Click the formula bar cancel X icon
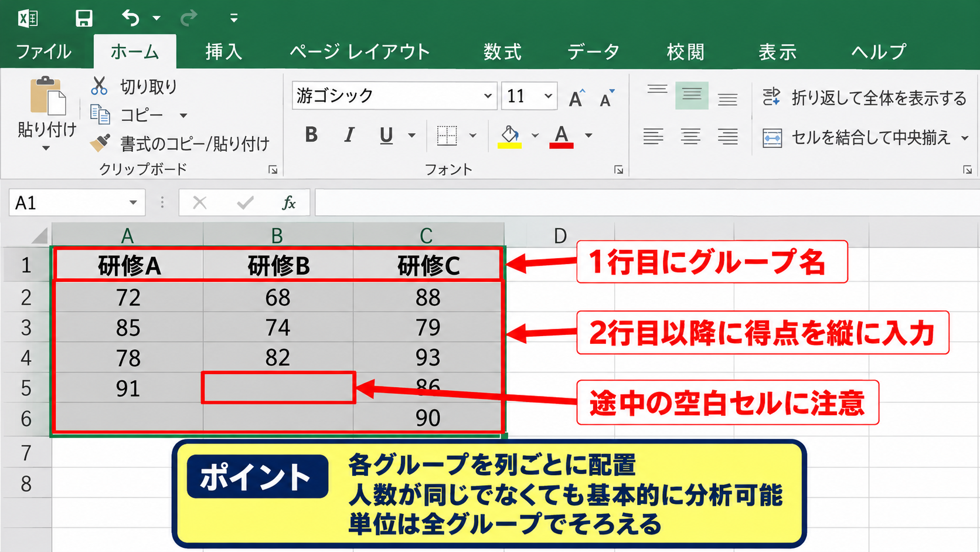 pos(200,203)
